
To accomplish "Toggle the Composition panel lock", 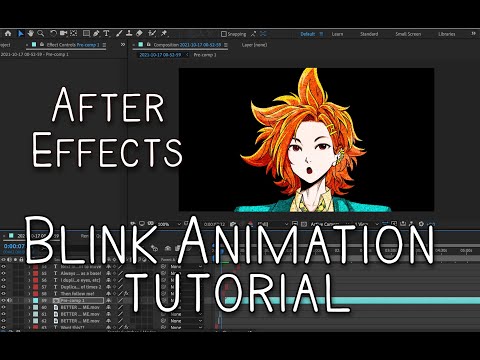I will (x=149, y=45).
